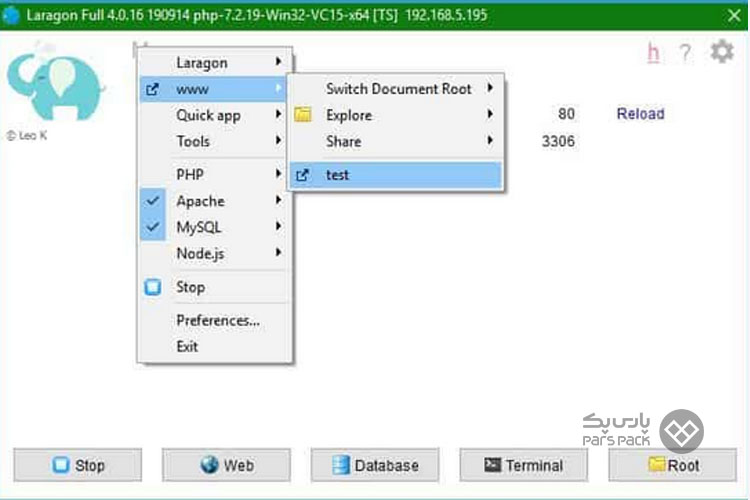750x500 pixels.
Task: Click the Laragon icon in the title bar
Action: [11, 15]
